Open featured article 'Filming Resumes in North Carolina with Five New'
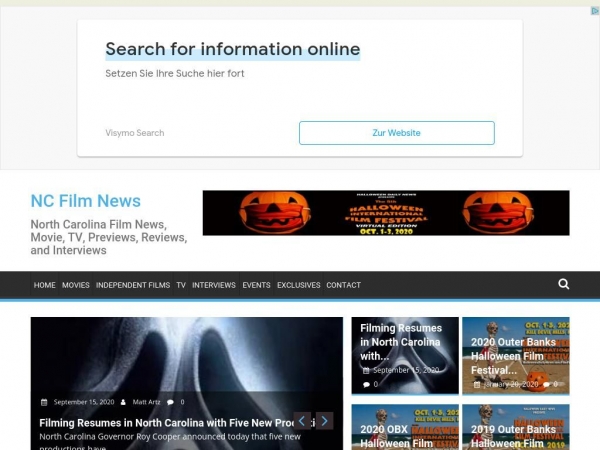Image resolution: width=600 pixels, height=450 pixels. coord(177,423)
